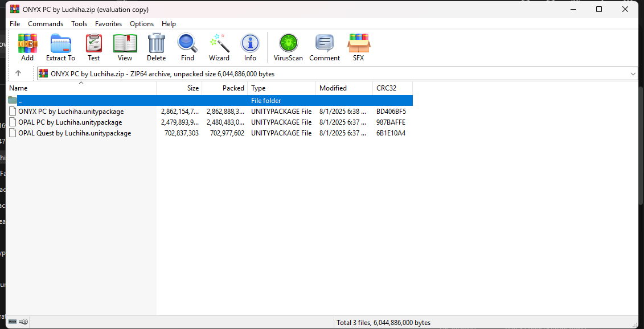
Task: Open the File menu
Action: (15, 24)
